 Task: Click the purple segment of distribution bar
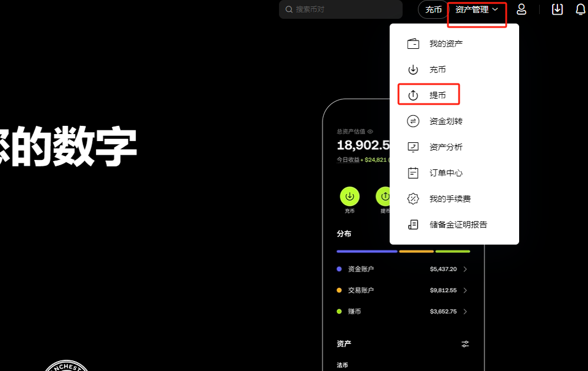[x=367, y=252]
